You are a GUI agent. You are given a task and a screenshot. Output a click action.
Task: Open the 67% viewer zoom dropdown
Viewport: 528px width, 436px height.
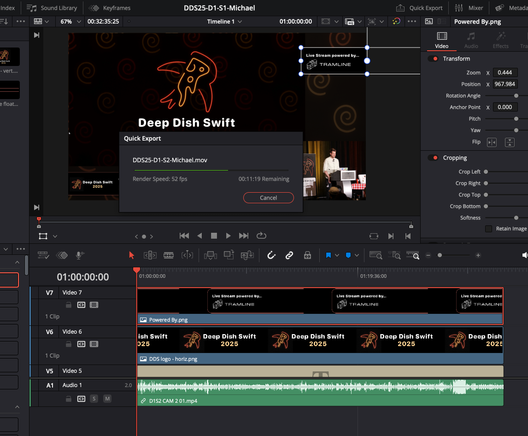(x=70, y=22)
